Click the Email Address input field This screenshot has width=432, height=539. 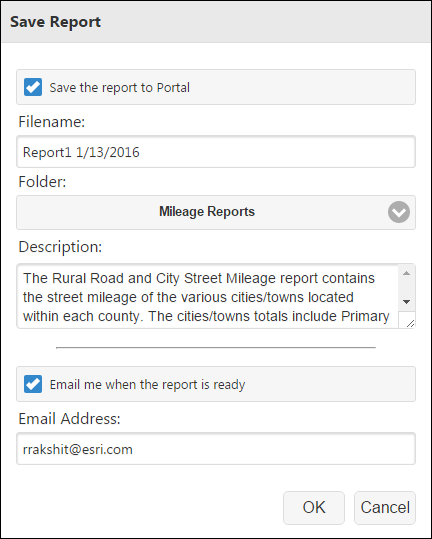click(x=216, y=449)
